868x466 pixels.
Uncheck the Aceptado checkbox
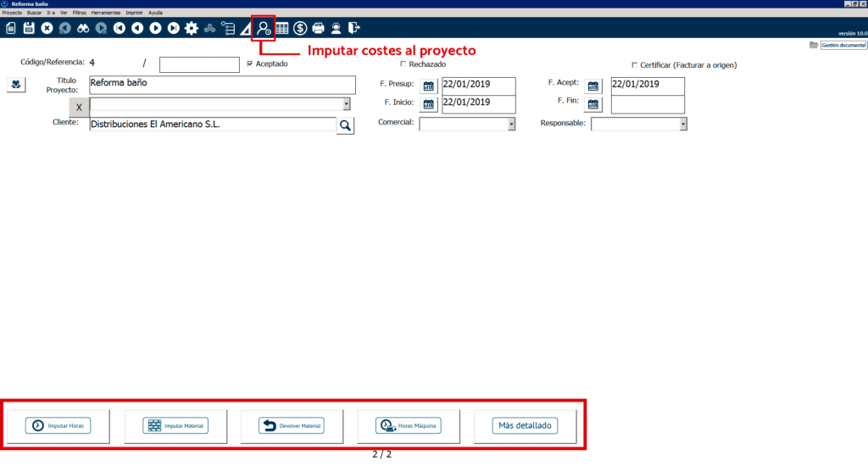point(249,64)
